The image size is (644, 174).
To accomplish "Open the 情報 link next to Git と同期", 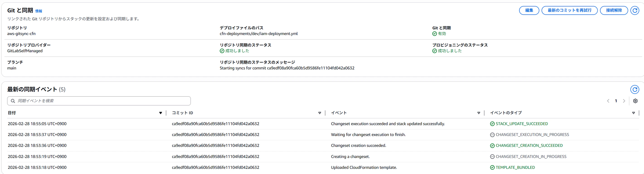I will (x=39, y=11).
